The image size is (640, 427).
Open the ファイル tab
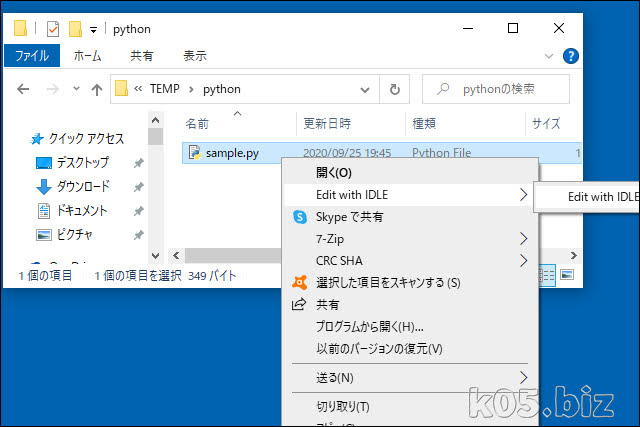(x=32, y=56)
